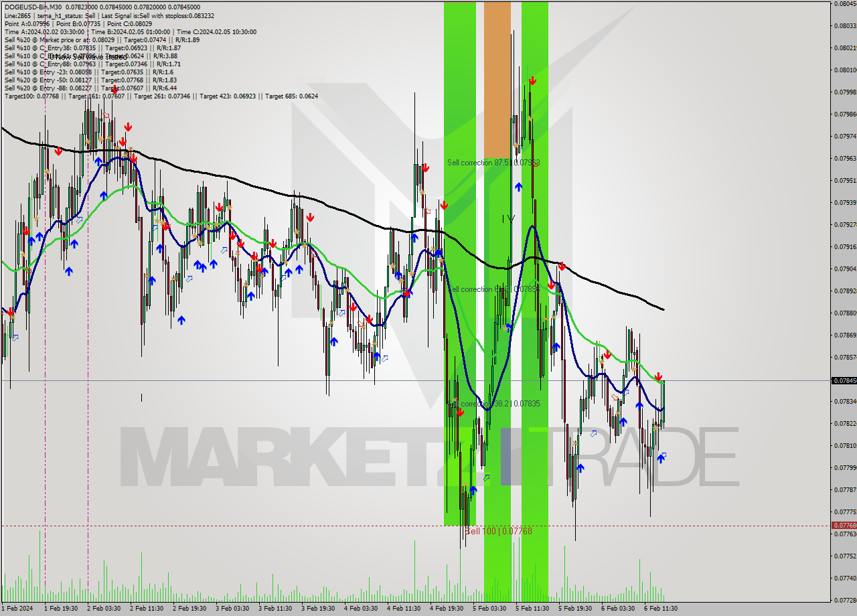The image size is (857, 616).
Task: Click the 0.07939 price axis label
Action: [844, 202]
